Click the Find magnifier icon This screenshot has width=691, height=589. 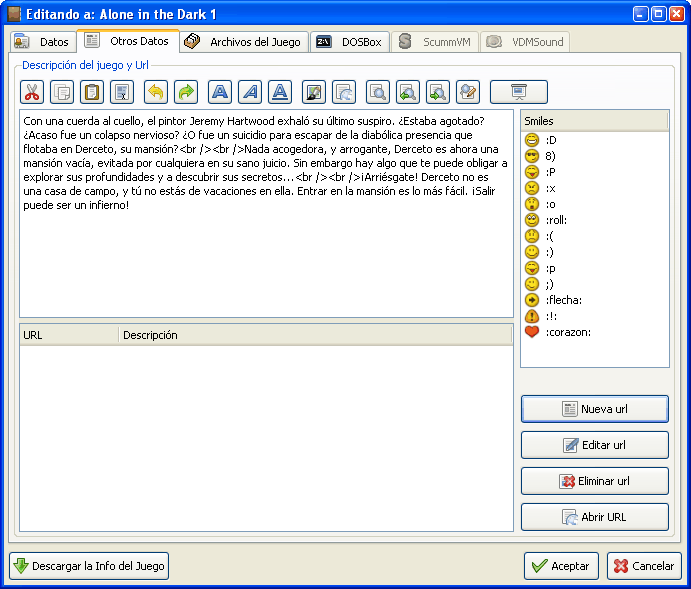(378, 92)
